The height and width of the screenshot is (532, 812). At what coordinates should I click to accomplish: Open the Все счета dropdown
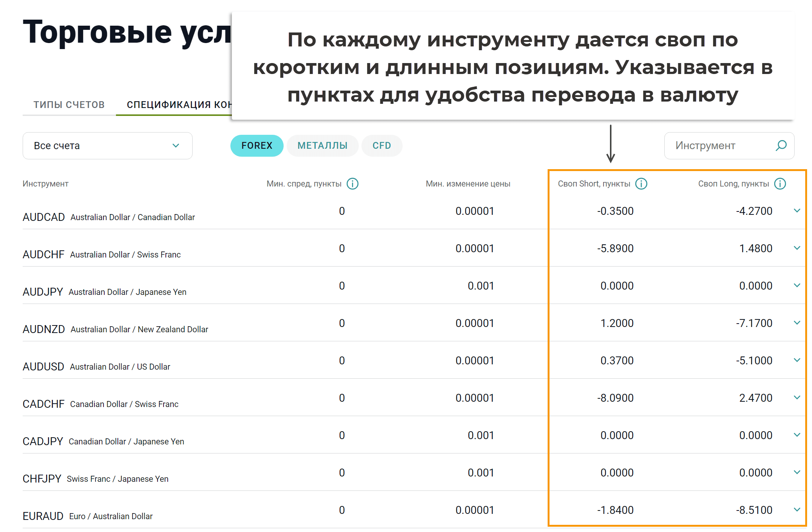108,146
